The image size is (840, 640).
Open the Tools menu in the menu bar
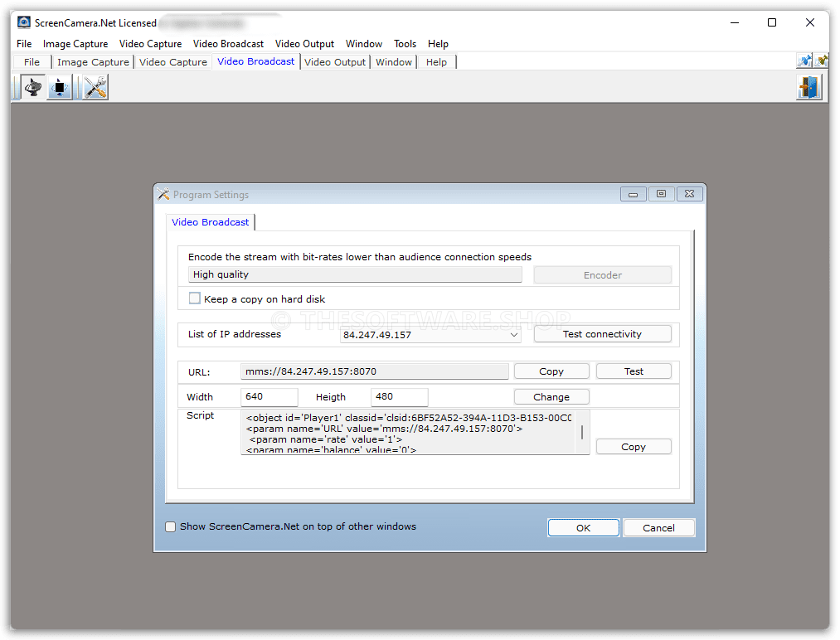(405, 44)
